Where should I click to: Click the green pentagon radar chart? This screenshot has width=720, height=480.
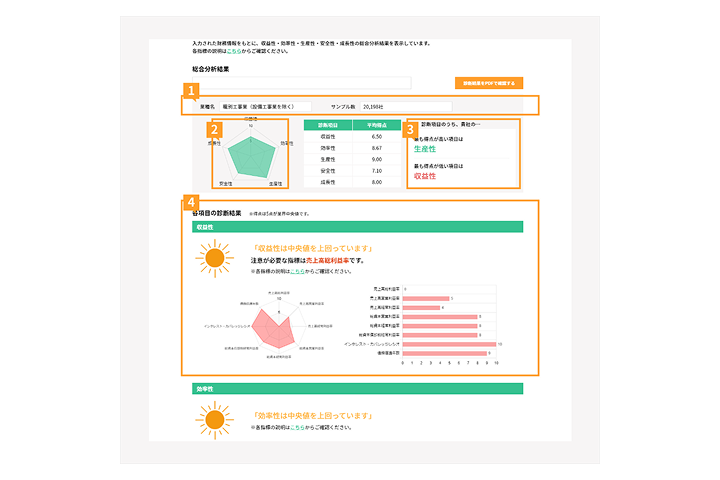[x=251, y=153]
